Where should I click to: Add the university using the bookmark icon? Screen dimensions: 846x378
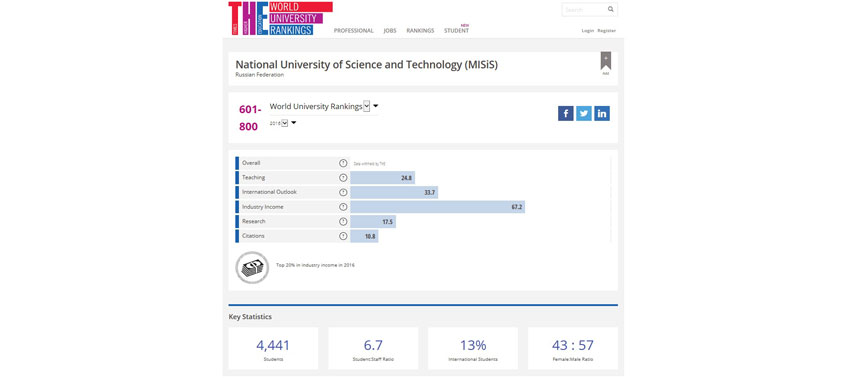pos(606,61)
